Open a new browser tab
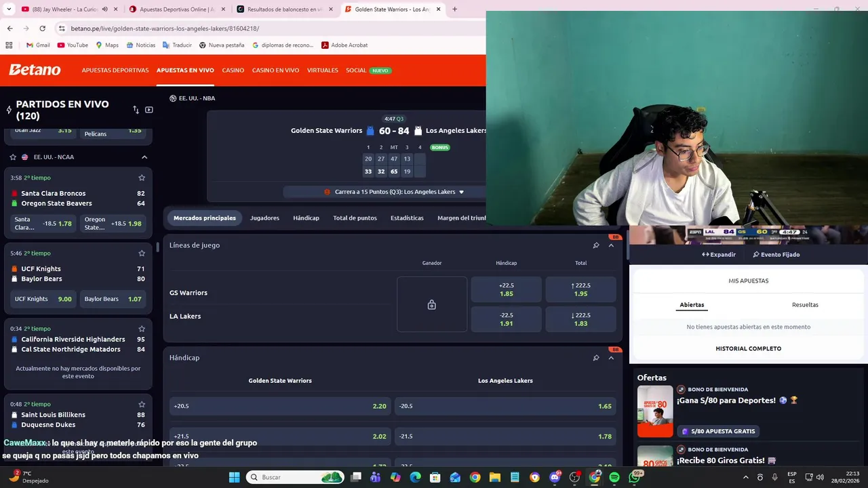Viewport: 868px width, 488px height. pyautogui.click(x=454, y=9)
